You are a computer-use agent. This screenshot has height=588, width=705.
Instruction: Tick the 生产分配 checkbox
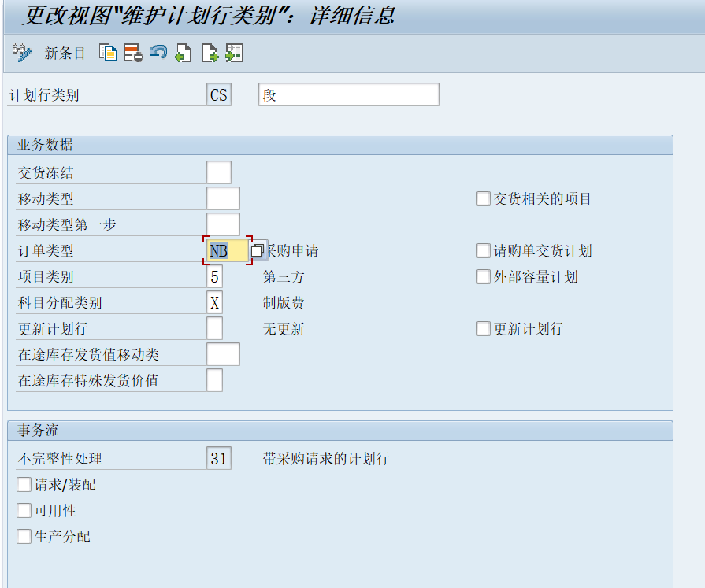24,536
